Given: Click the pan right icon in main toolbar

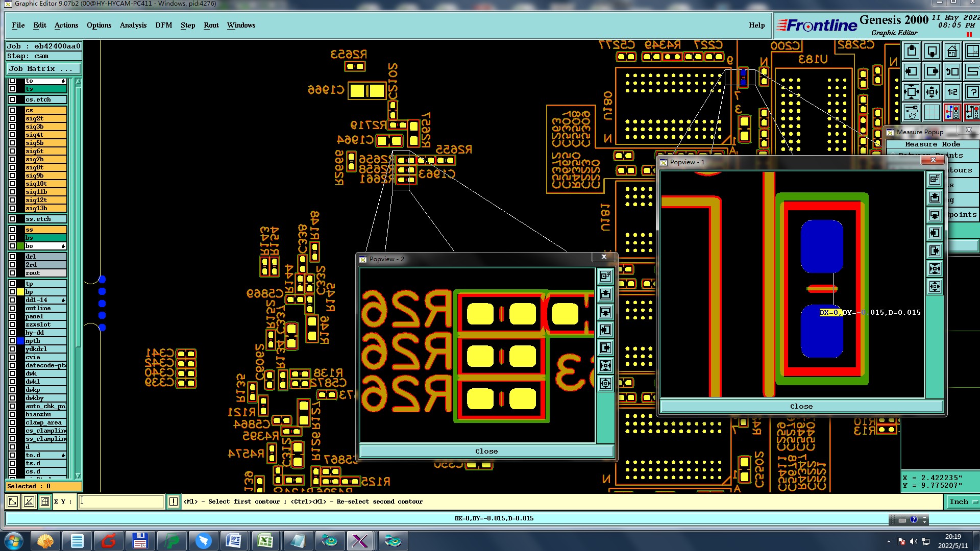Looking at the screenshot, I should [x=932, y=72].
